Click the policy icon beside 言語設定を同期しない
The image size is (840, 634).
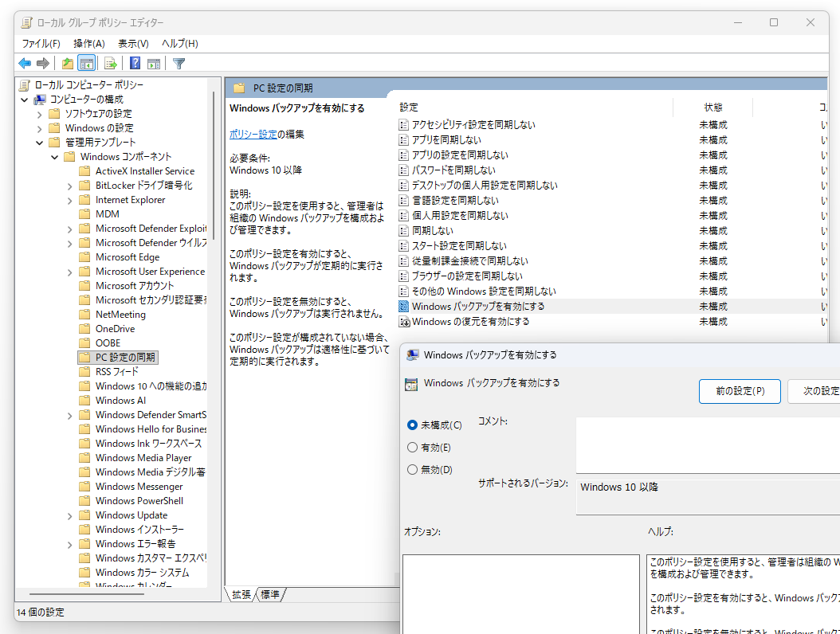tap(404, 200)
